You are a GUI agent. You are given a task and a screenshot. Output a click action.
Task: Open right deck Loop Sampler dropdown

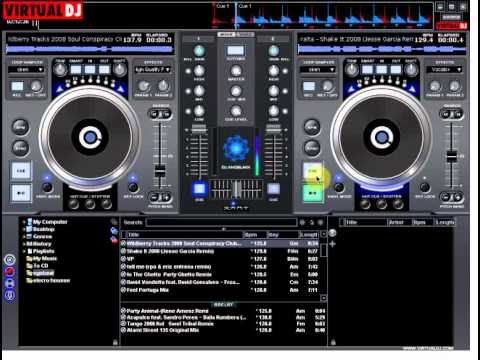[x=318, y=70]
